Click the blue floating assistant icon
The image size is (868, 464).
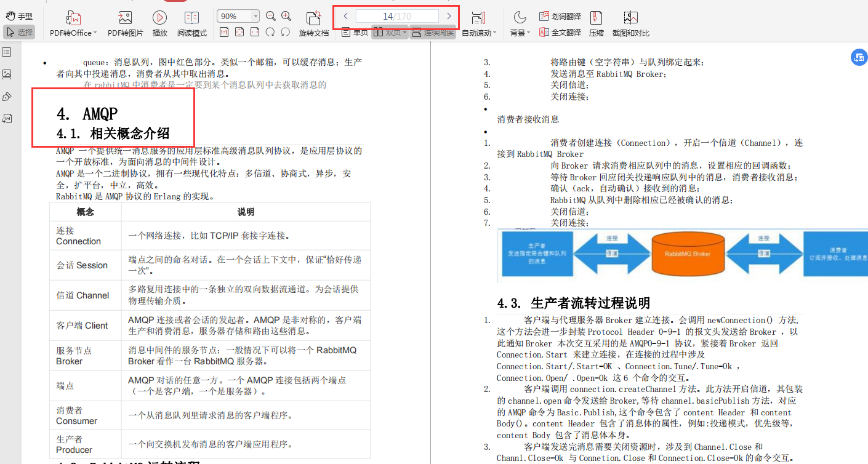click(858, 57)
